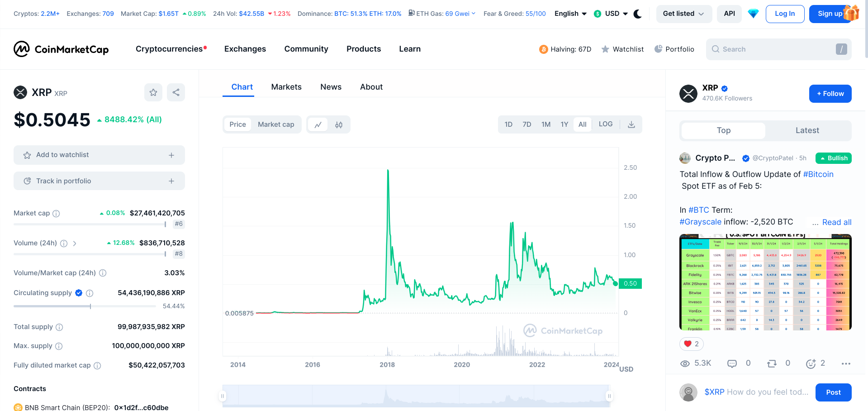Open Portfolio pie icon in navbar
Image resolution: width=868 pixels, height=411 pixels.
[658, 49]
